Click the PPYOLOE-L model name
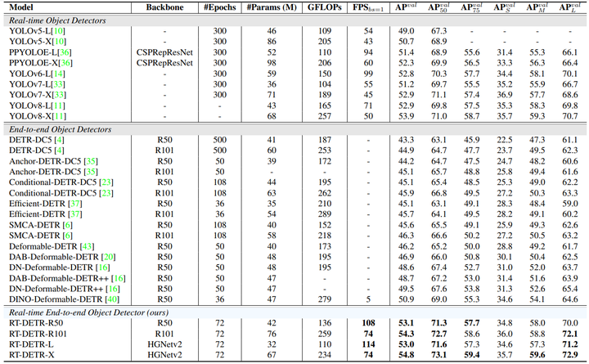This screenshot has height=364, width=589. tap(34, 52)
